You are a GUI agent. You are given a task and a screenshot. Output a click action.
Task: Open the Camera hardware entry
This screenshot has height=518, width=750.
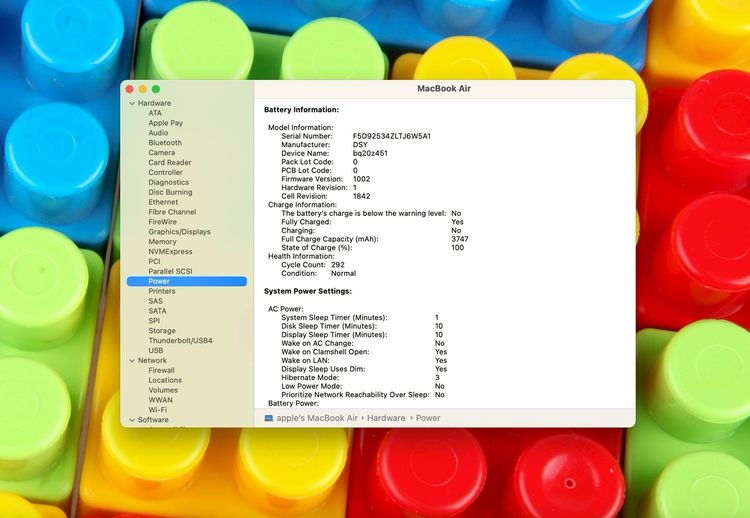(x=162, y=153)
